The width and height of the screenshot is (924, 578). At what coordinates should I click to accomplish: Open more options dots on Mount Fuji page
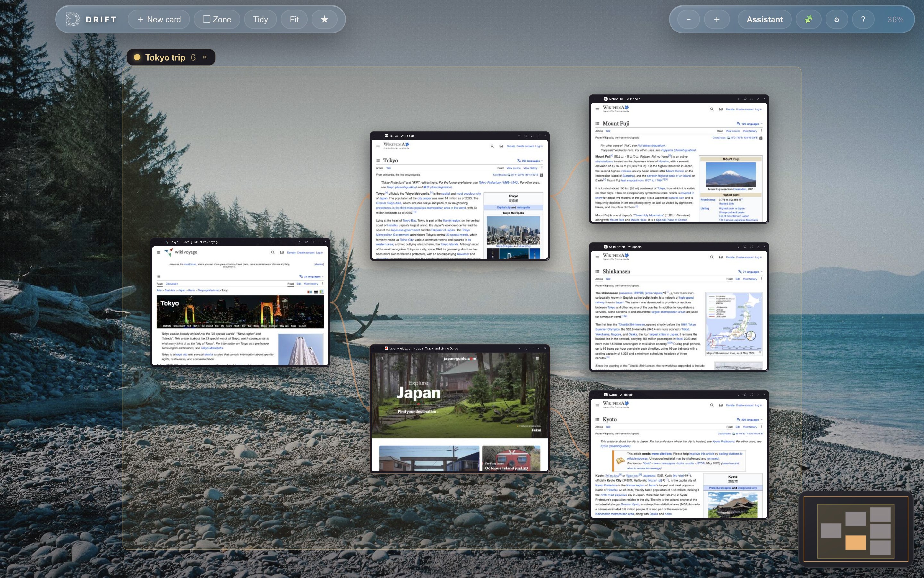pyautogui.click(x=761, y=131)
